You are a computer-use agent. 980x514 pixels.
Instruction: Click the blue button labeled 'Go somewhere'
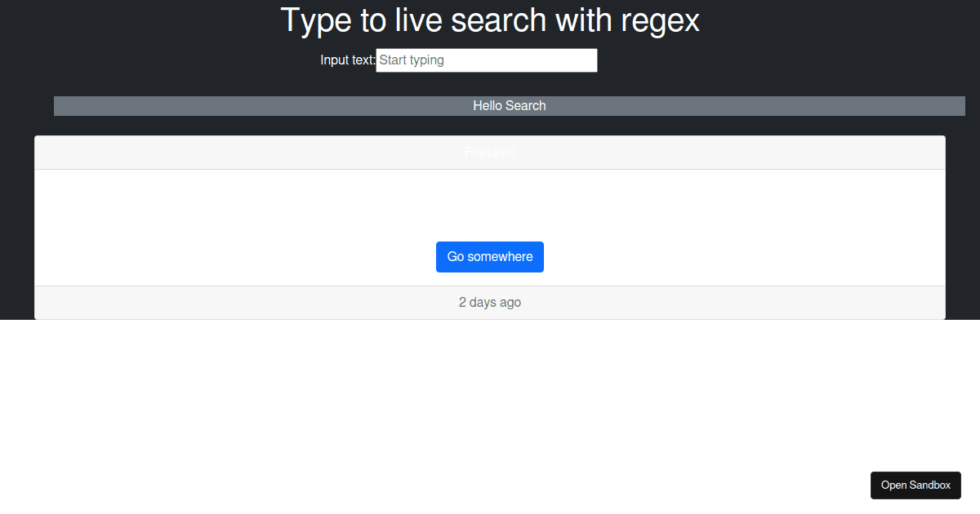pos(489,256)
